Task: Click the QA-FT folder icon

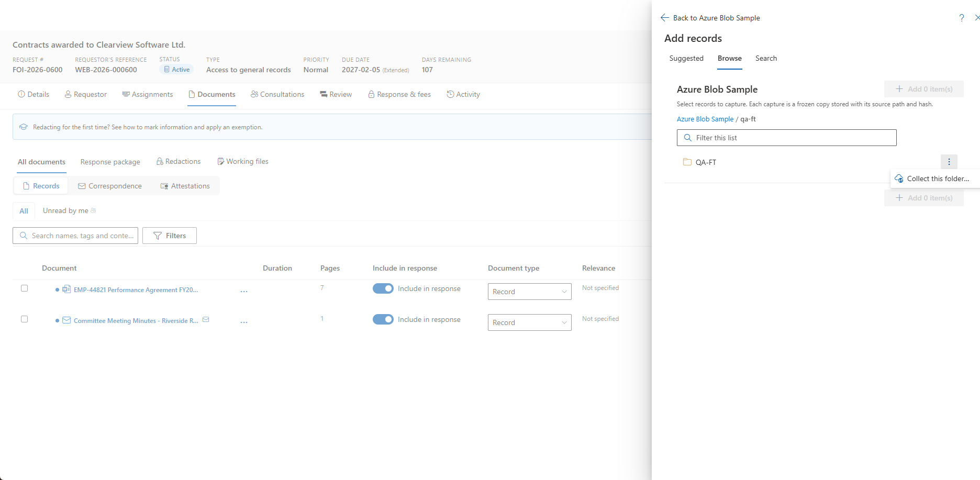Action: [x=687, y=162]
